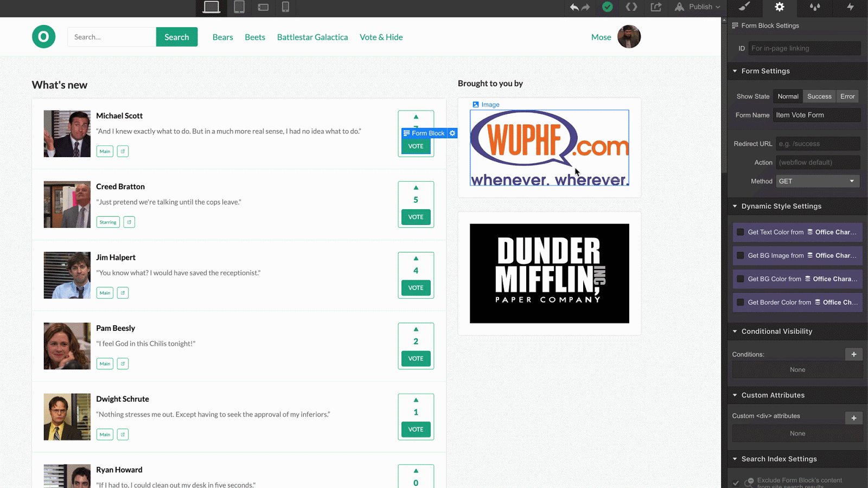The image size is (868, 488).
Task: Open the Settings gear panel tab
Action: tap(780, 7)
